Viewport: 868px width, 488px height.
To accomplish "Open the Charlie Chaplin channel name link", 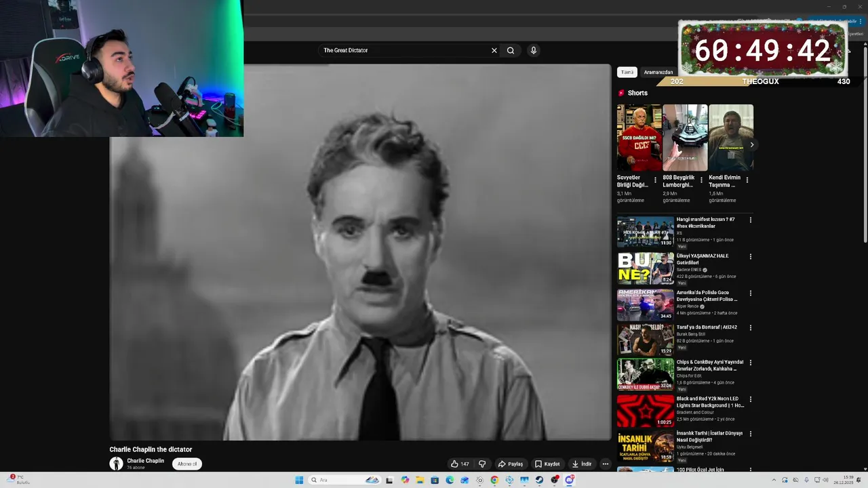I will coord(145,461).
